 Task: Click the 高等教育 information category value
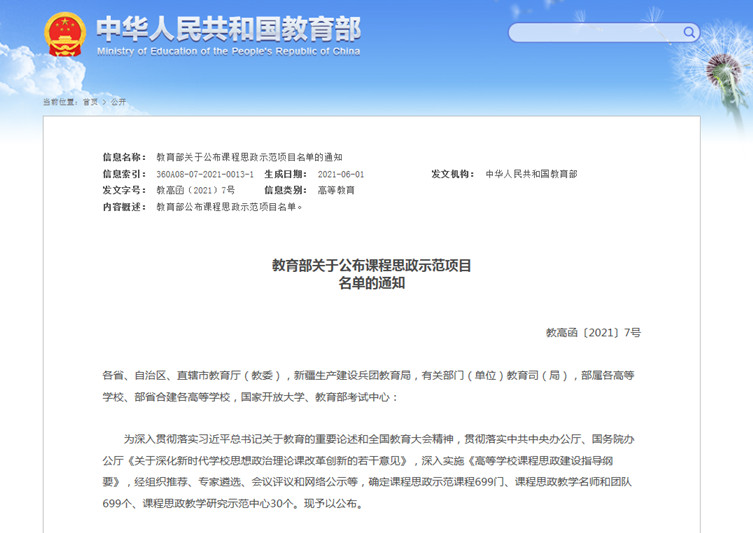[x=336, y=190]
